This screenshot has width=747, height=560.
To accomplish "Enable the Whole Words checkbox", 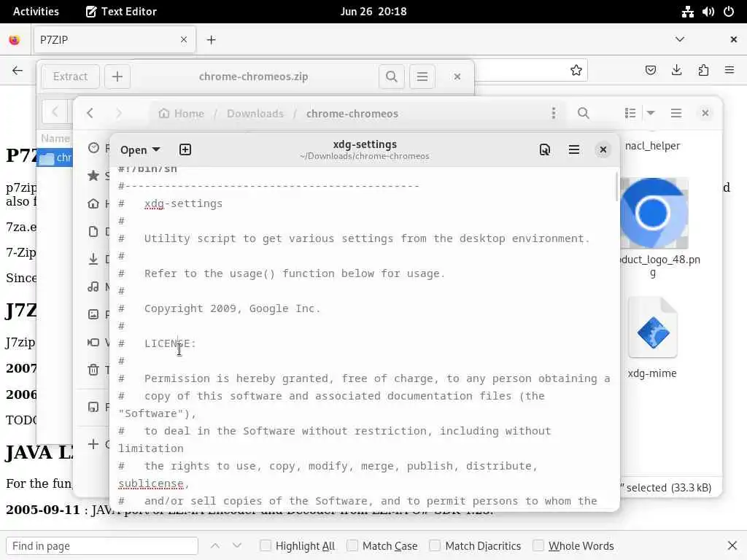I will click(538, 545).
